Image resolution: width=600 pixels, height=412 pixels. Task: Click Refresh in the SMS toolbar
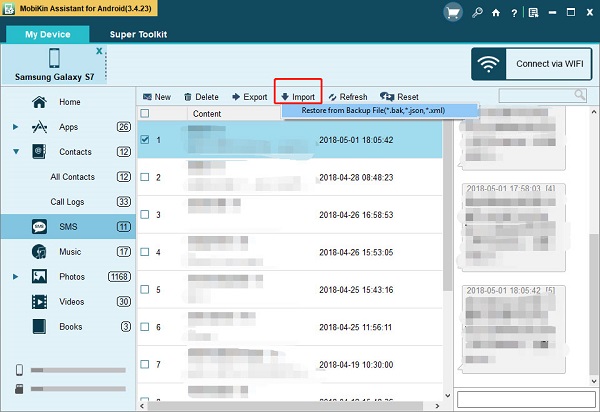[x=348, y=97]
